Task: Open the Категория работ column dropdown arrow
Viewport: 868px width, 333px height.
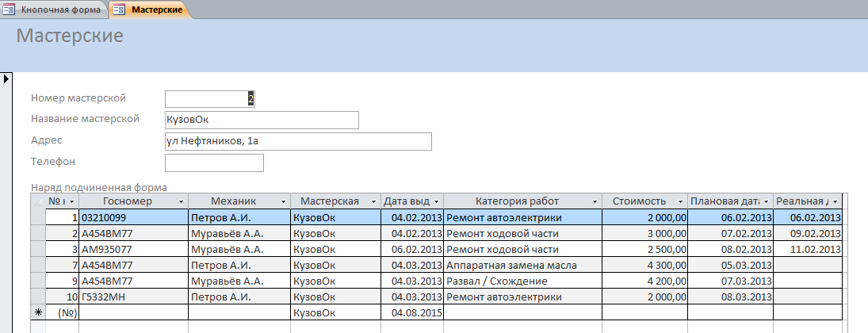Action: point(595,201)
